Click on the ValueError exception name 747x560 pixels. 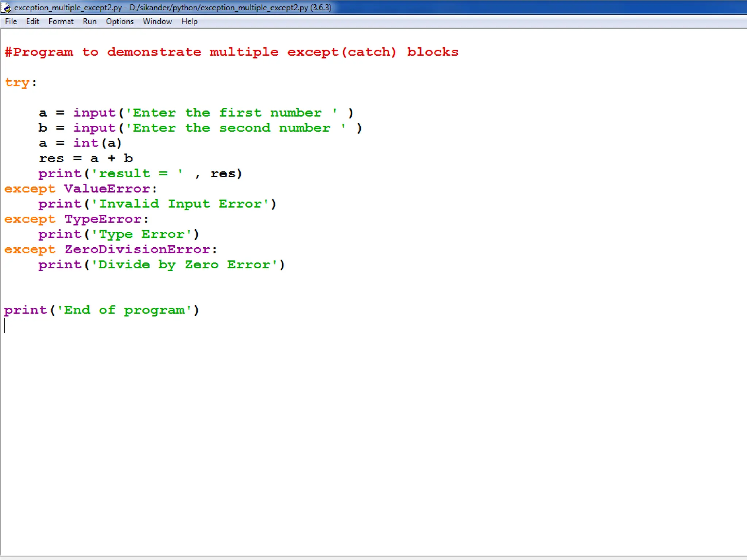click(x=107, y=189)
